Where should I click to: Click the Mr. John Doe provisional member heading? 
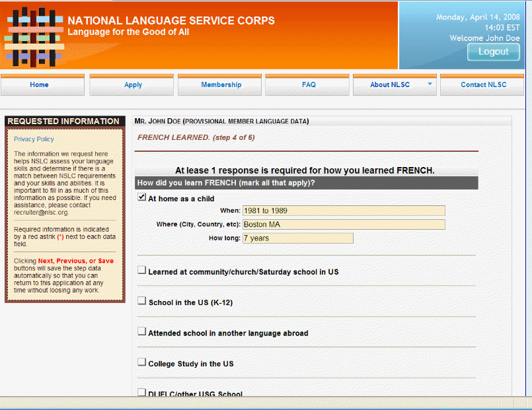pos(221,121)
